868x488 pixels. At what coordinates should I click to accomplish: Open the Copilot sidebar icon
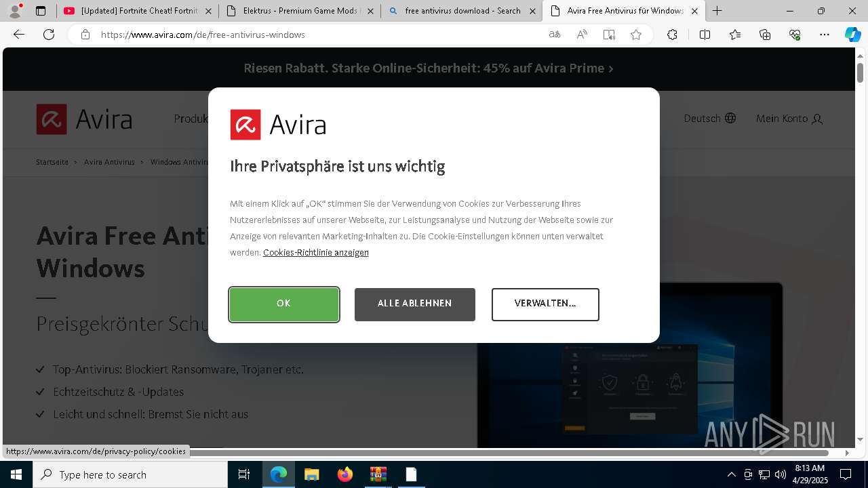tap(852, 35)
